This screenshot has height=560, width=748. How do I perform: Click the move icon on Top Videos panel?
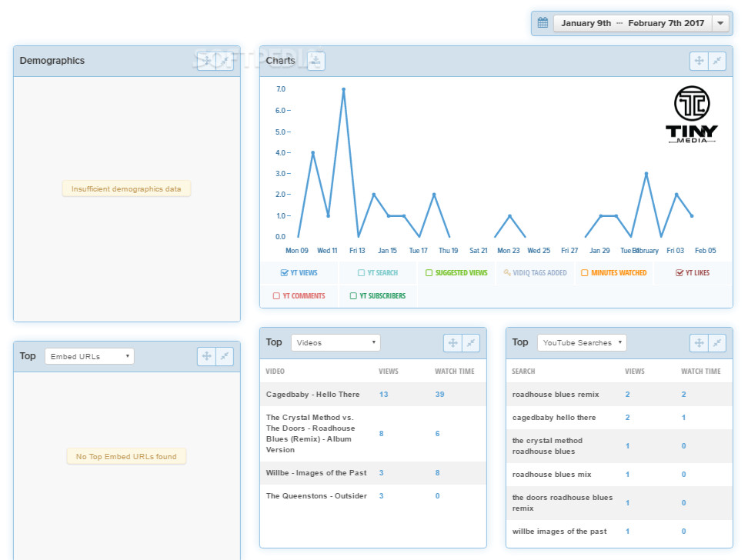pos(452,343)
